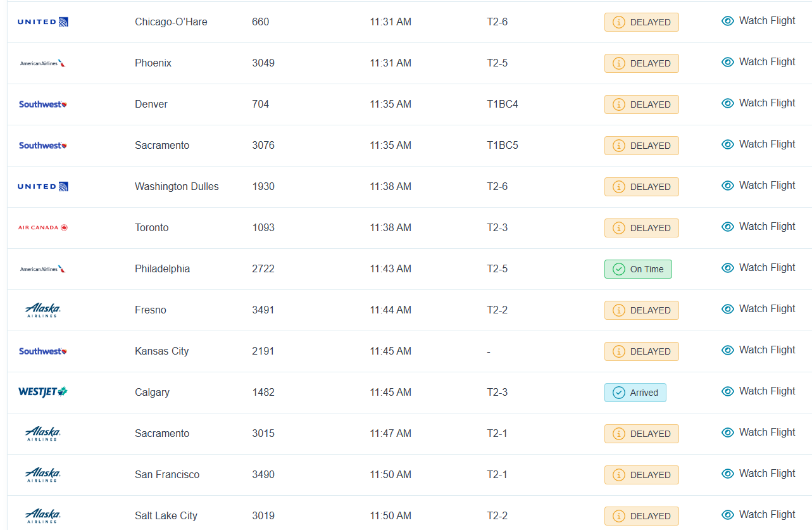812x530 pixels.
Task: Click DELAYED badge on Chicago-O'Hare row
Action: [x=642, y=22]
